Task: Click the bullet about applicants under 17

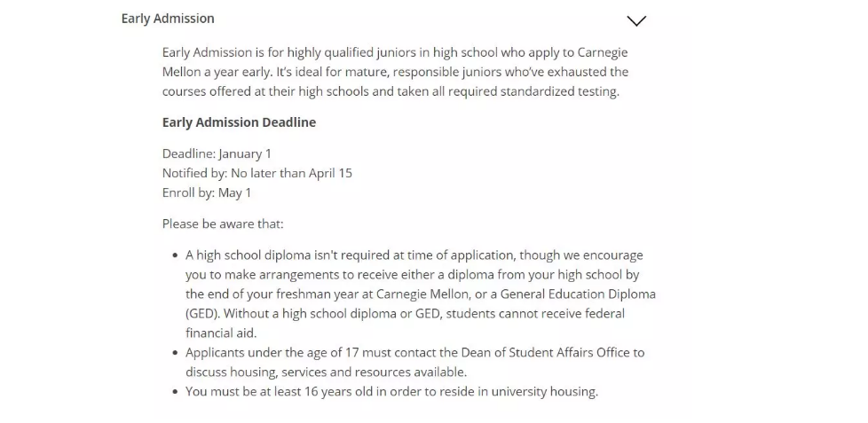Action: [414, 362]
